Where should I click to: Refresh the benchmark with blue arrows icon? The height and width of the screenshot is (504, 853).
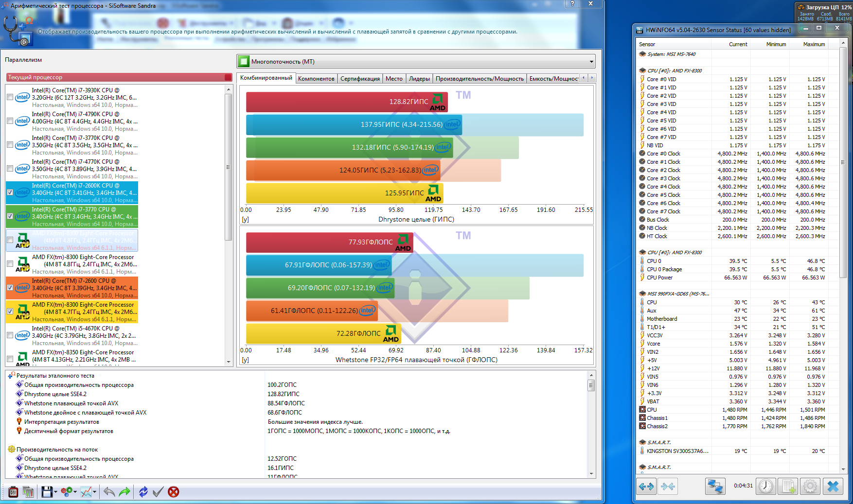pyautogui.click(x=143, y=492)
